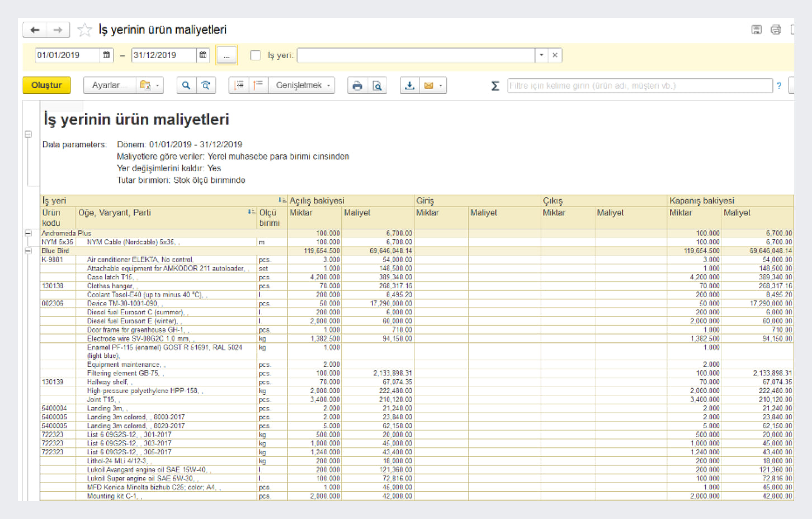Click the magnifier search icon in toolbar
This screenshot has width=812, height=519.
point(186,85)
